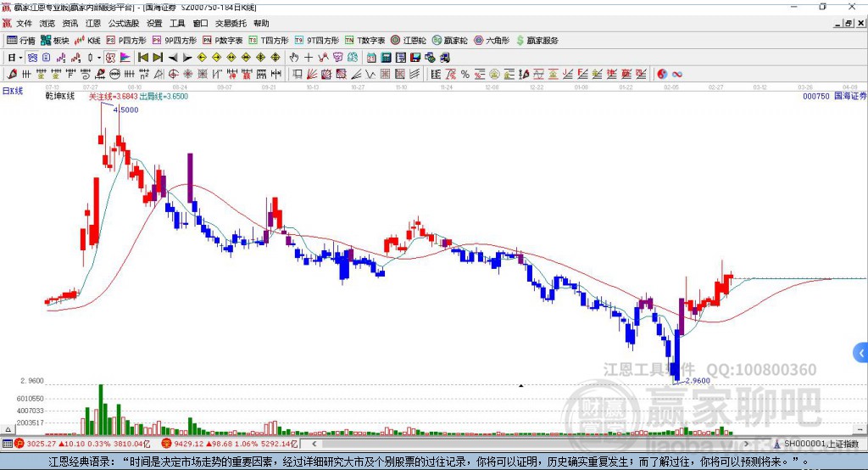The height and width of the screenshot is (470, 868).
Task: Click the 关注线=3.6843 label
Action: pos(113,97)
